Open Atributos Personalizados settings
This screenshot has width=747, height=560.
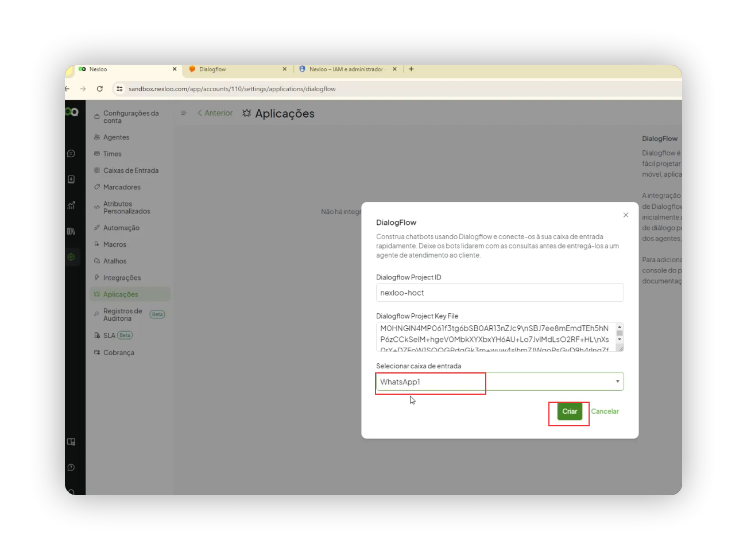coord(126,207)
